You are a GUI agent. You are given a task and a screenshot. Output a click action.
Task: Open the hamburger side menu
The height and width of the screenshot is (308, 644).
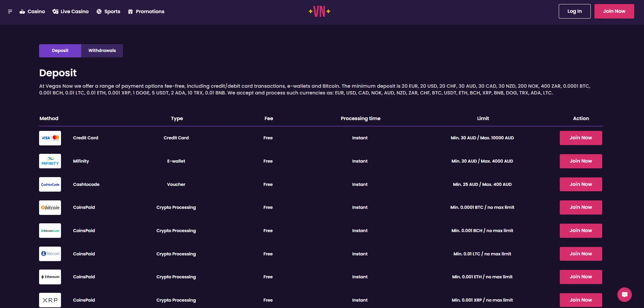click(10, 11)
